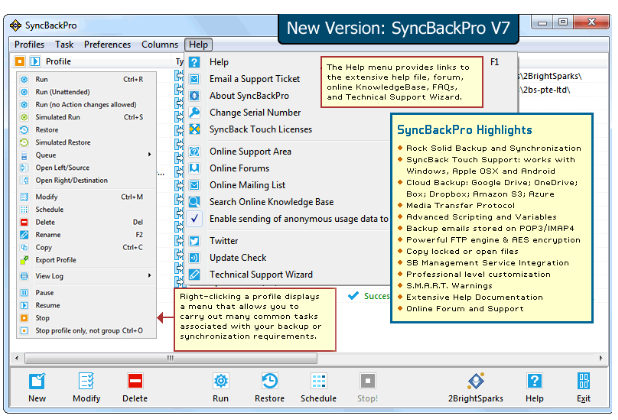The height and width of the screenshot is (420, 618).
Task: Select Run (no Action changes allowed)
Action: coord(86,104)
